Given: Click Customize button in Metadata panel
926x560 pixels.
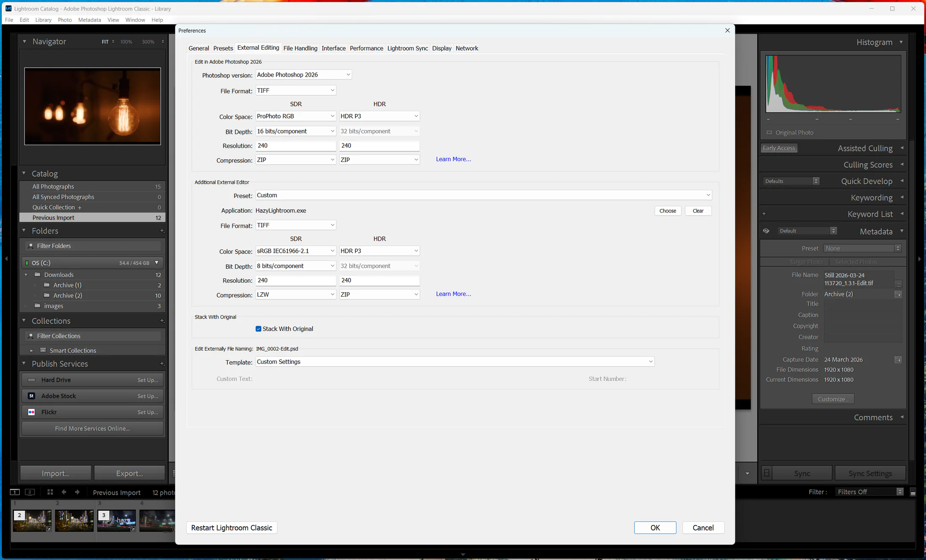Looking at the screenshot, I should click(833, 399).
